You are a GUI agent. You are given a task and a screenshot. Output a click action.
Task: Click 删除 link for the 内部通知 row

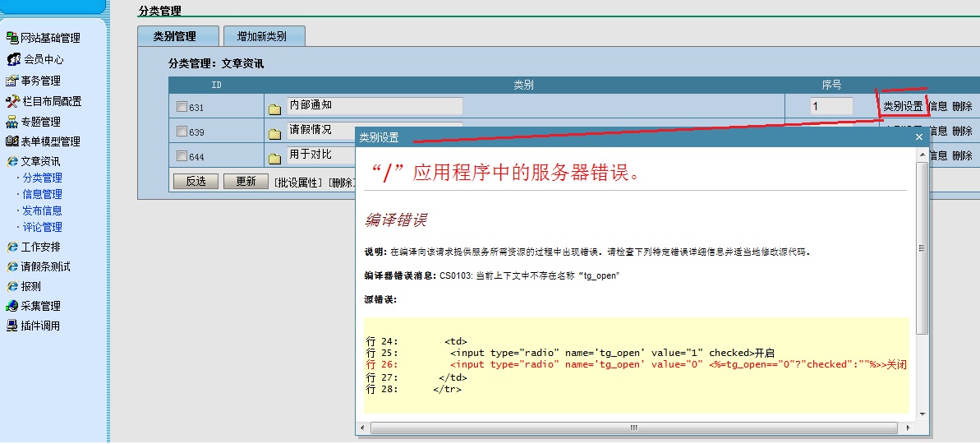[962, 106]
